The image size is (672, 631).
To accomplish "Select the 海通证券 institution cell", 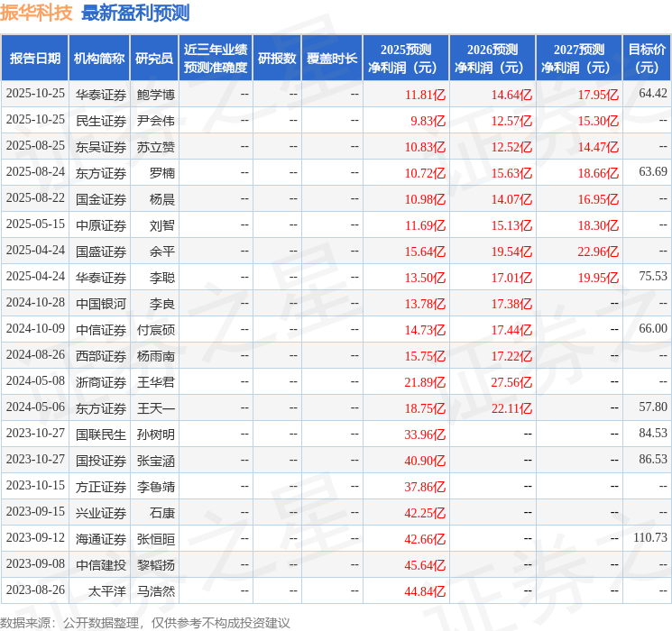I will coord(101,539).
